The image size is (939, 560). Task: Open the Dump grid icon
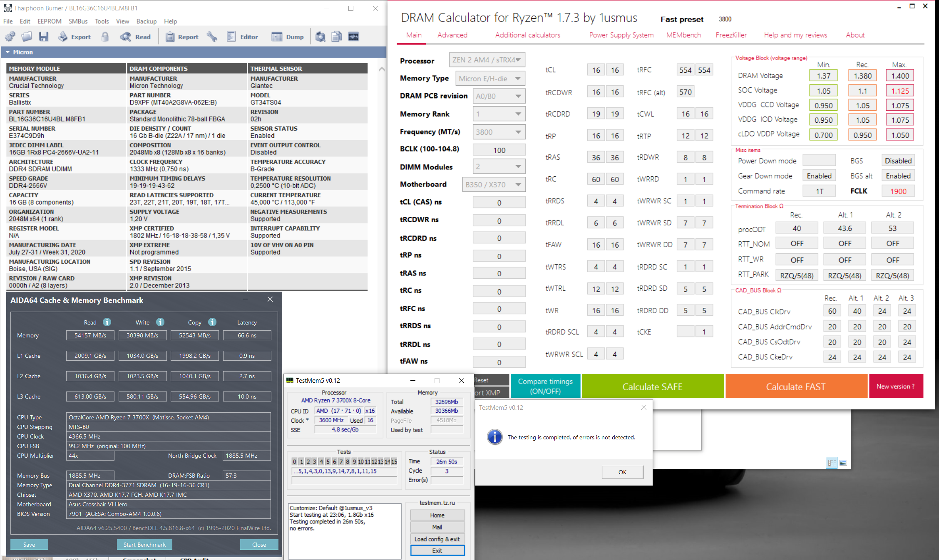[277, 37]
